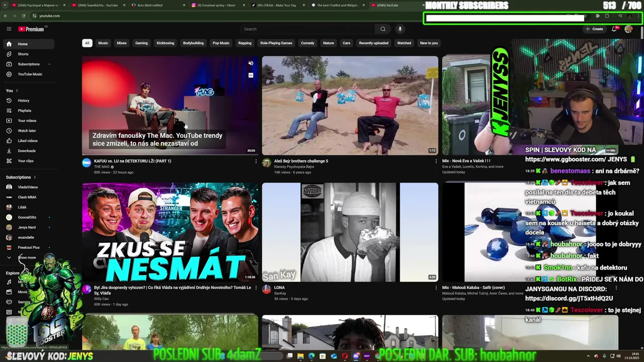Image resolution: width=644 pixels, height=362 pixels.
Task: Open SanKay channel avatar under LONA
Action: pyautogui.click(x=267, y=290)
